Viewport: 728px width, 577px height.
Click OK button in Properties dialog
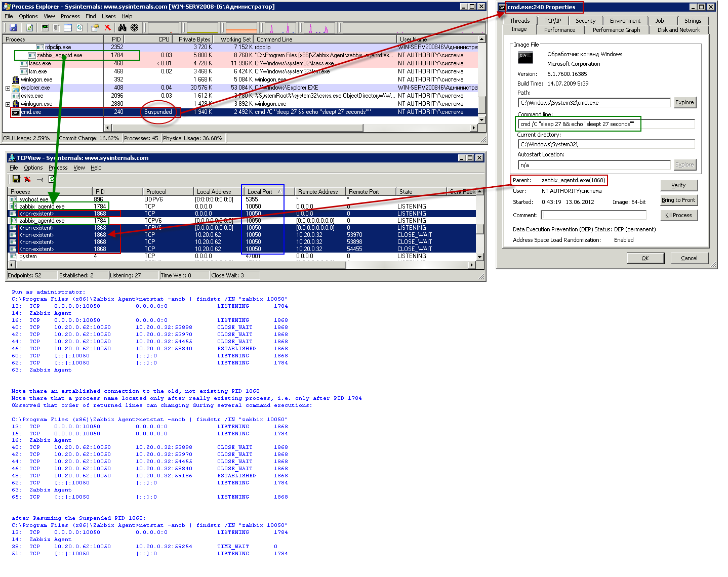[645, 258]
